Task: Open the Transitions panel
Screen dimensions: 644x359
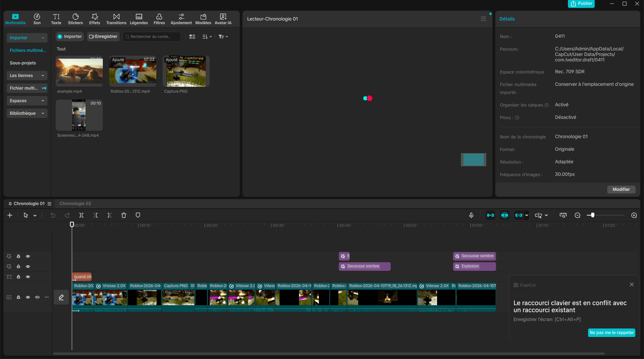Action: click(x=116, y=19)
